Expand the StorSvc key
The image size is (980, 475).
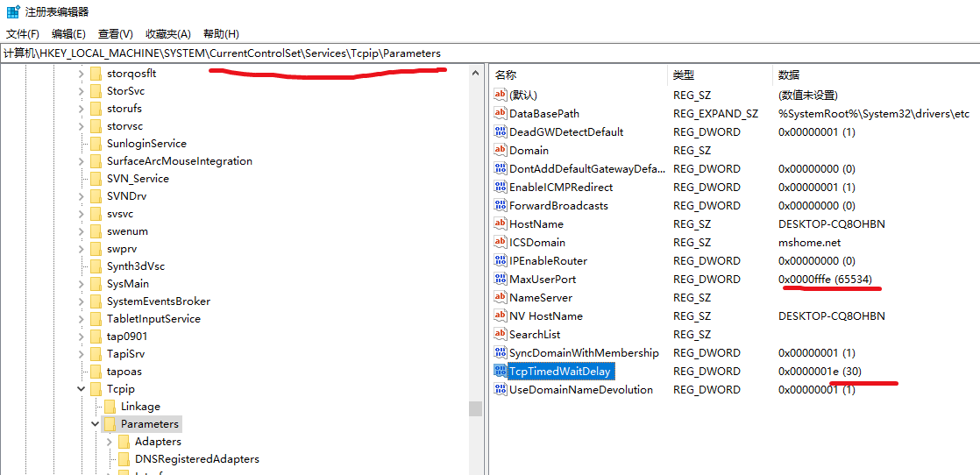click(x=81, y=91)
